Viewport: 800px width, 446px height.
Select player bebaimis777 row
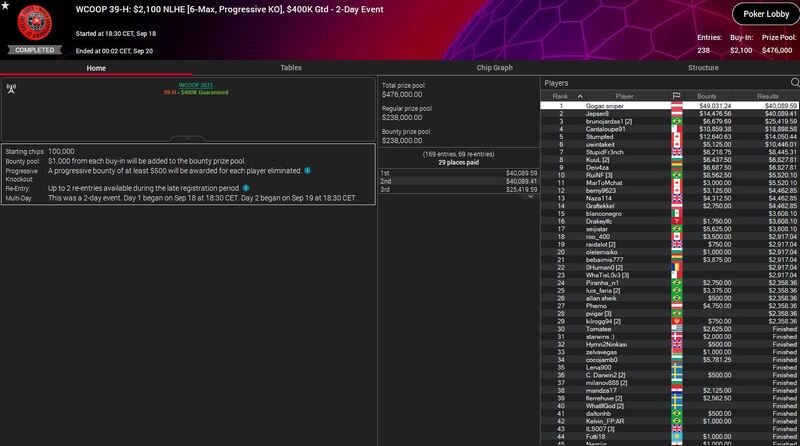point(670,260)
